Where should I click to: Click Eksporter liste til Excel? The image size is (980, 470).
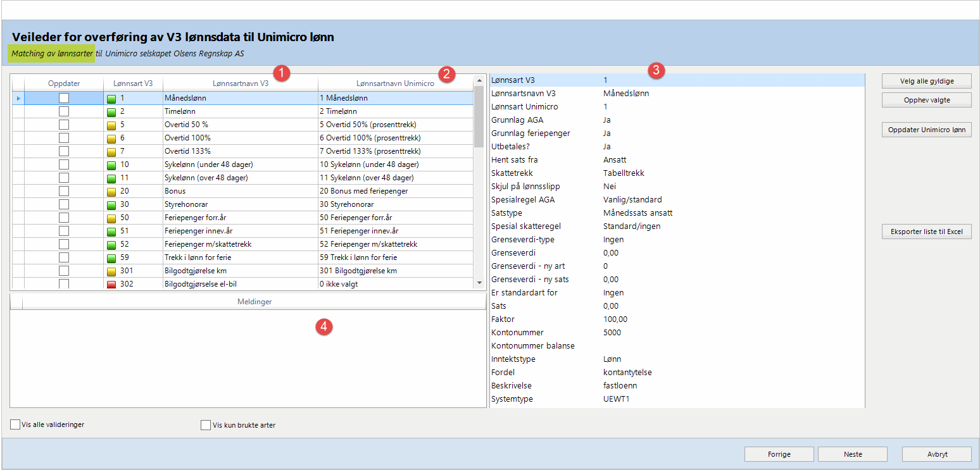coord(926,232)
